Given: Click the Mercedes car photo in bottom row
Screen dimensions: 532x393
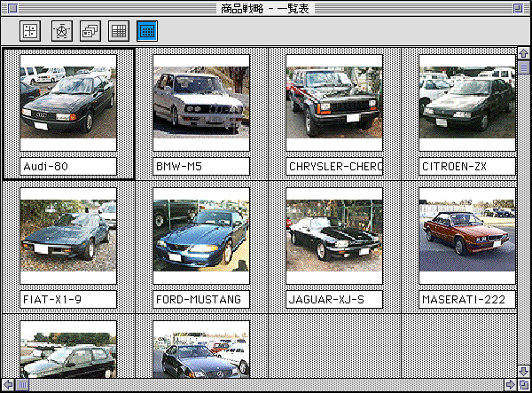Looking at the screenshot, I should pyautogui.click(x=201, y=350).
